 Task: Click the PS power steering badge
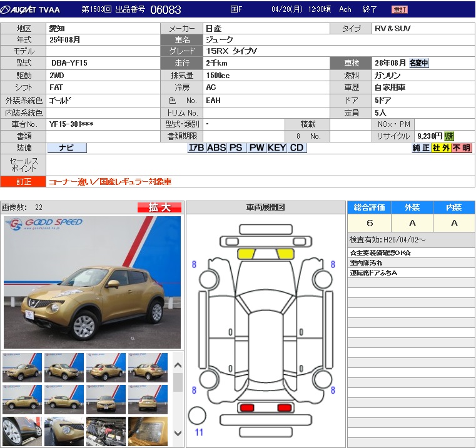click(236, 148)
